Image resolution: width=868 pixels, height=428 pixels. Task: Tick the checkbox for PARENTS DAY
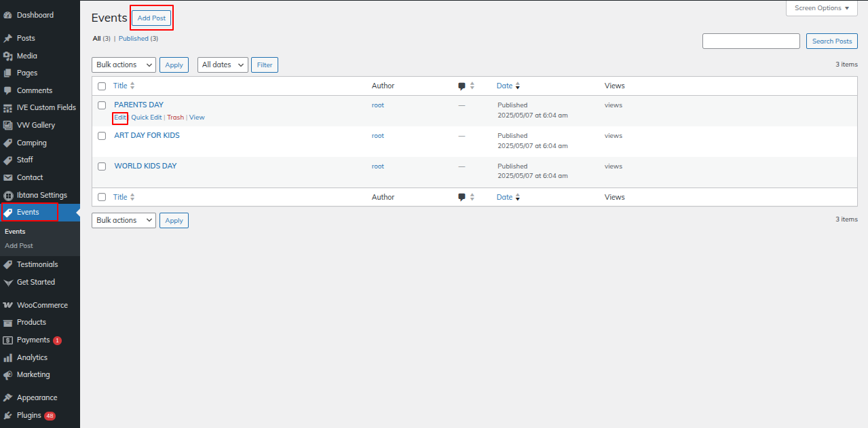coord(102,105)
